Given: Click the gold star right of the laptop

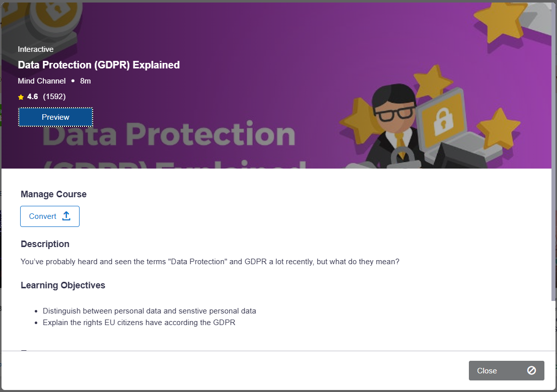Looking at the screenshot, I should (499, 129).
